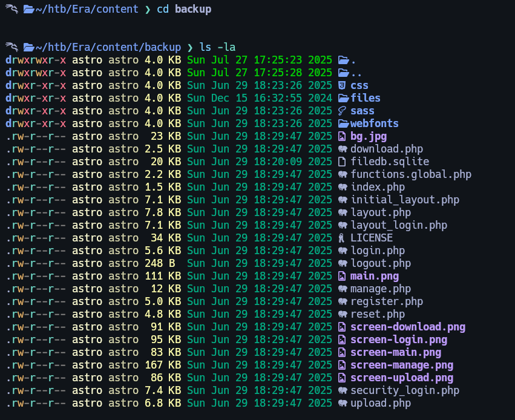
Task: Click the image icon beside screen-login.png
Action: tap(342, 340)
